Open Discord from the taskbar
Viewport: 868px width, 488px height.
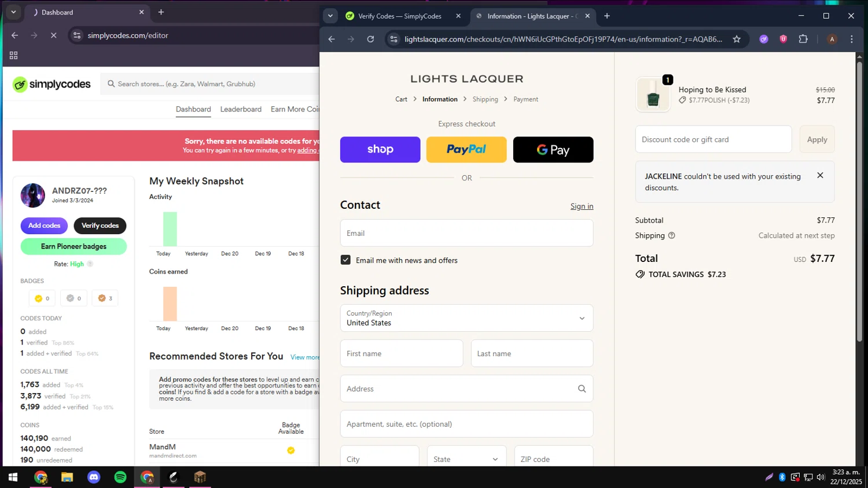[94, 477]
